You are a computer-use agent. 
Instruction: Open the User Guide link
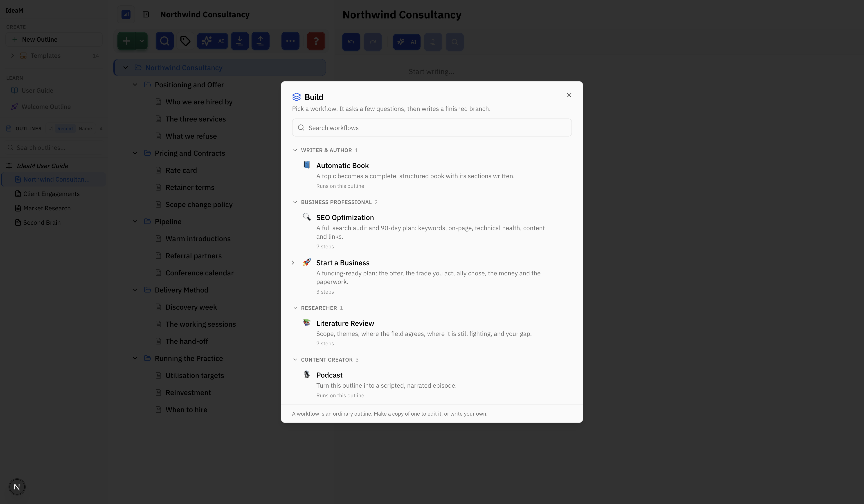click(x=37, y=90)
